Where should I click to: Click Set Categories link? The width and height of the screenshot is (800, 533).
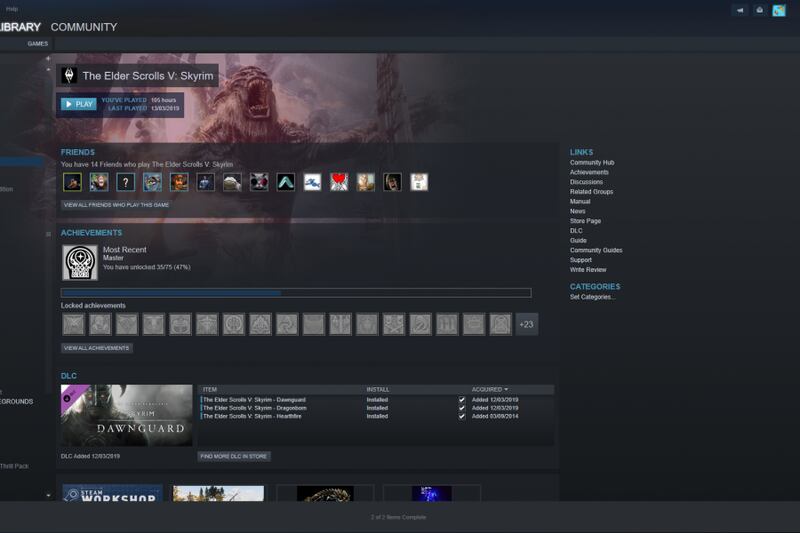pos(592,297)
